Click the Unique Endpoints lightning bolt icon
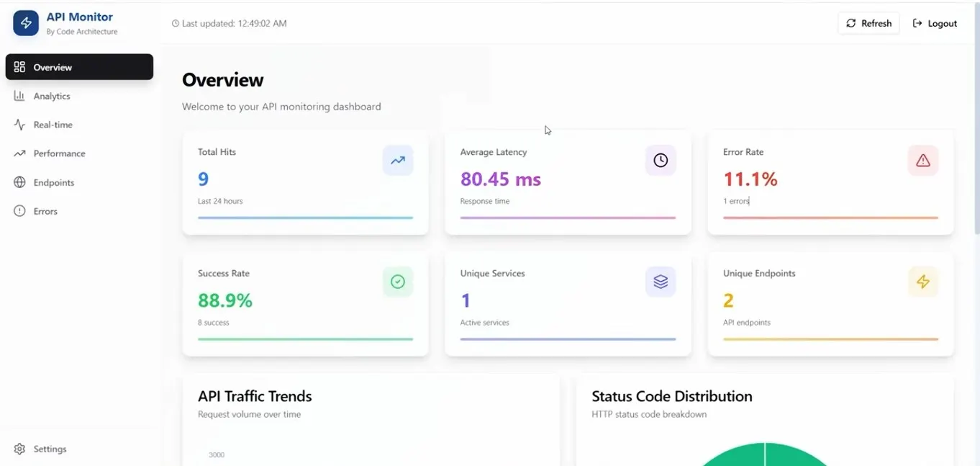Image resolution: width=980 pixels, height=466 pixels. 923,282
